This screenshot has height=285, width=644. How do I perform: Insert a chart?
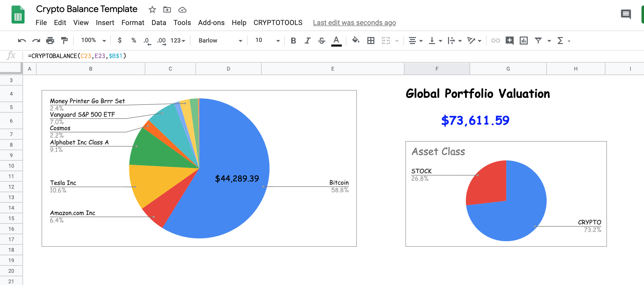click(x=524, y=41)
